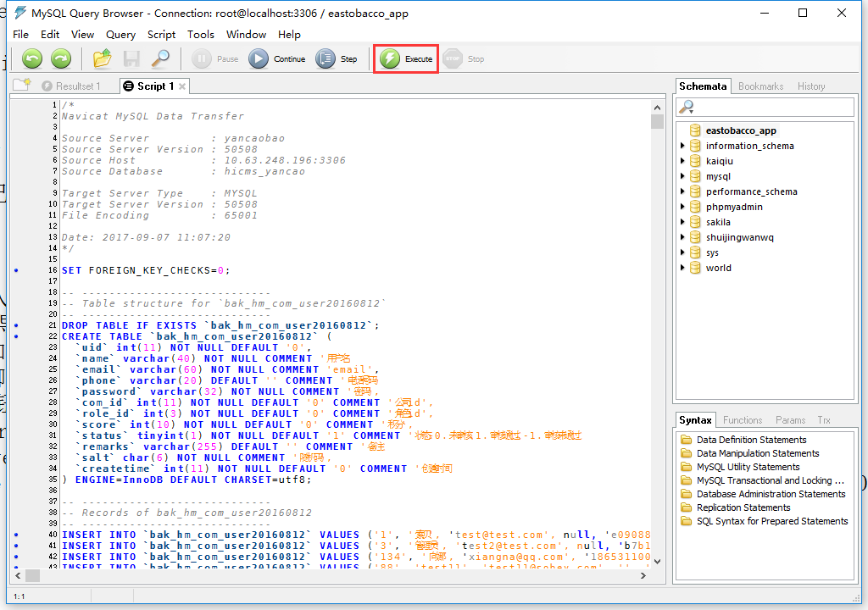Expand the world schema tree node
Viewport: 868px width, 610px height.
[683, 268]
